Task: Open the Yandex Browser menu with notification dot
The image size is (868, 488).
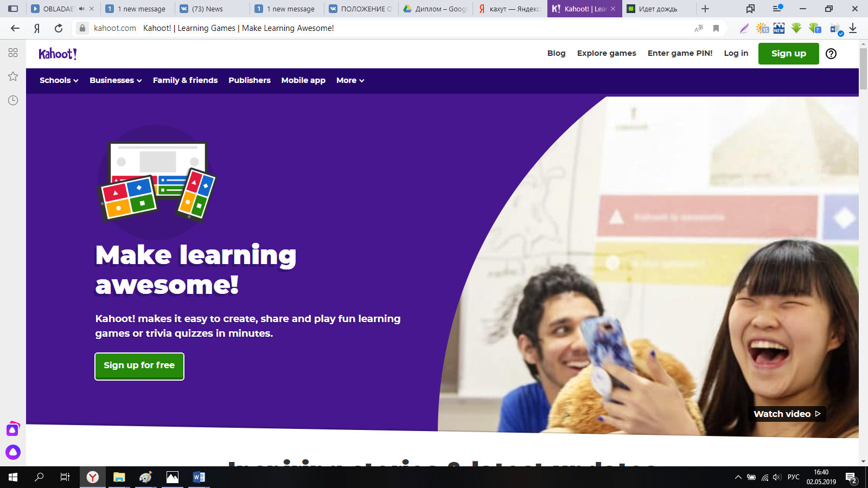Action: click(777, 9)
